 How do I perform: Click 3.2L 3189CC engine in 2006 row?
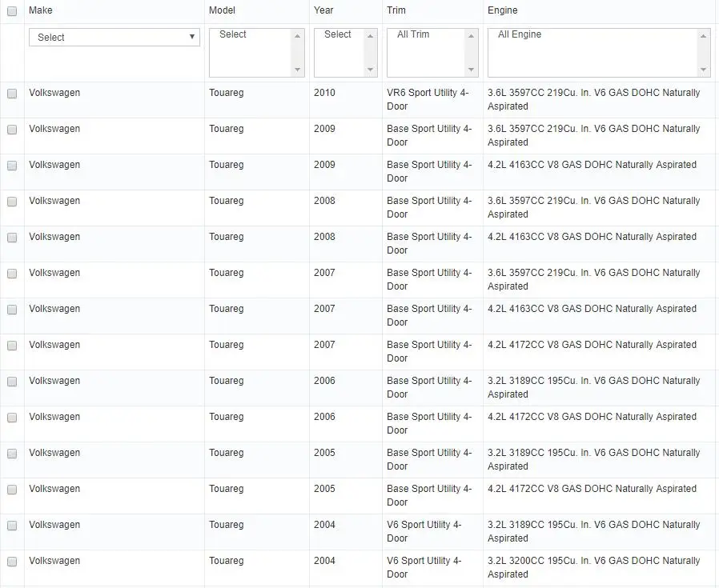coord(594,387)
